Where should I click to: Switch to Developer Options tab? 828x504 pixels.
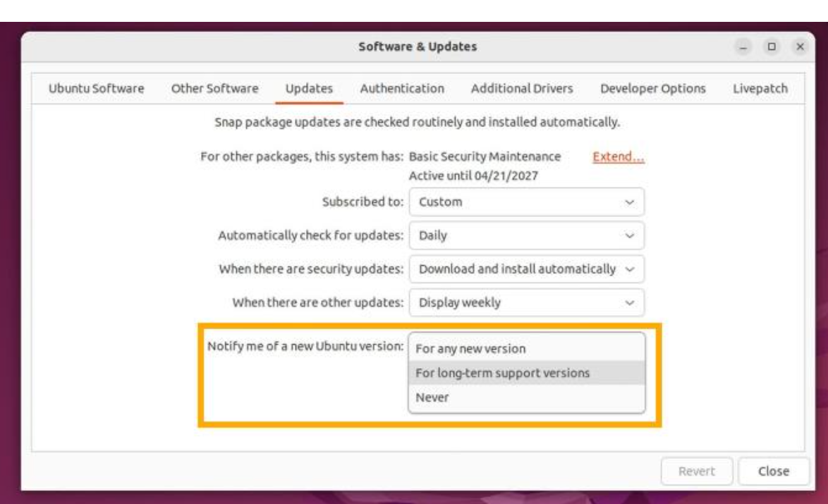tap(652, 89)
